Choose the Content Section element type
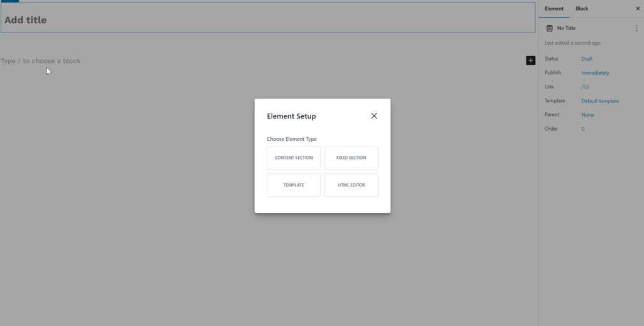This screenshot has height=326, width=644. pyautogui.click(x=294, y=158)
